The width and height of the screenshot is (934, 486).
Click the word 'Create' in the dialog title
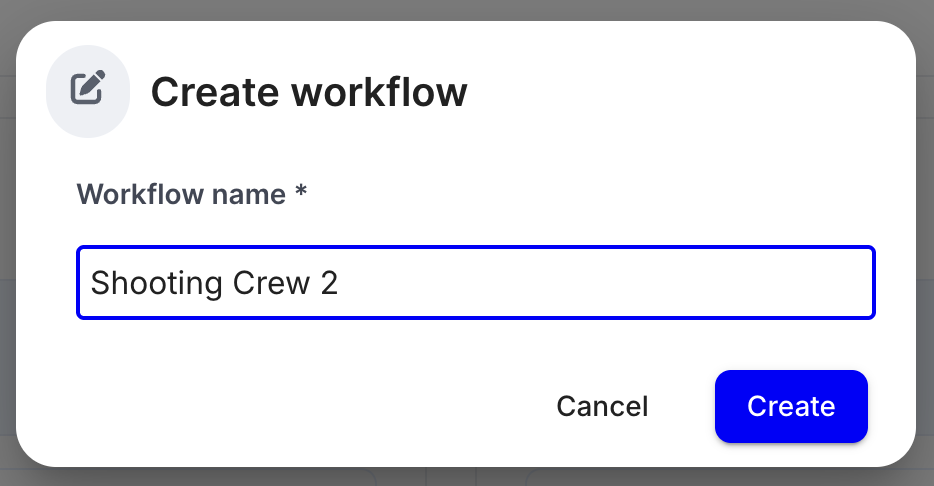pyautogui.click(x=215, y=92)
